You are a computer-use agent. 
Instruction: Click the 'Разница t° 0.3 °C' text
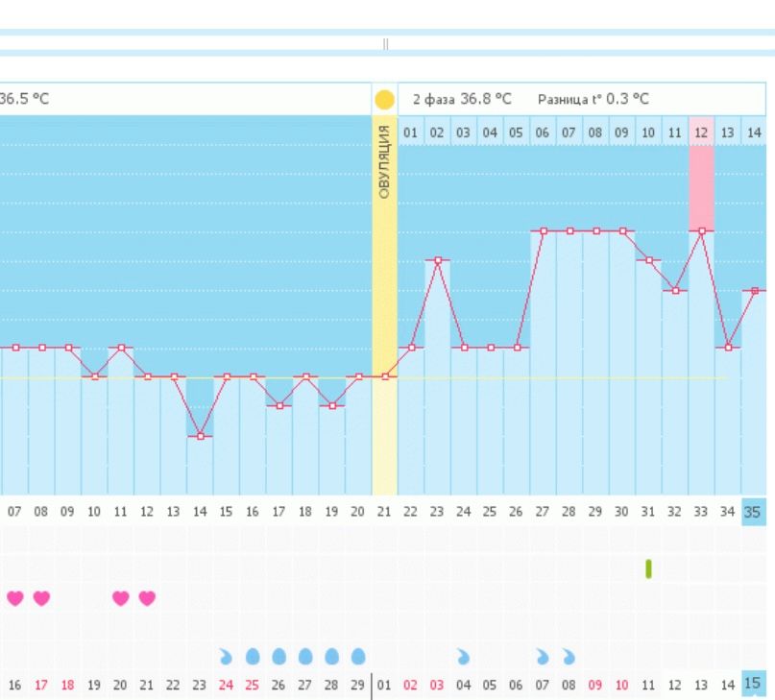(593, 100)
